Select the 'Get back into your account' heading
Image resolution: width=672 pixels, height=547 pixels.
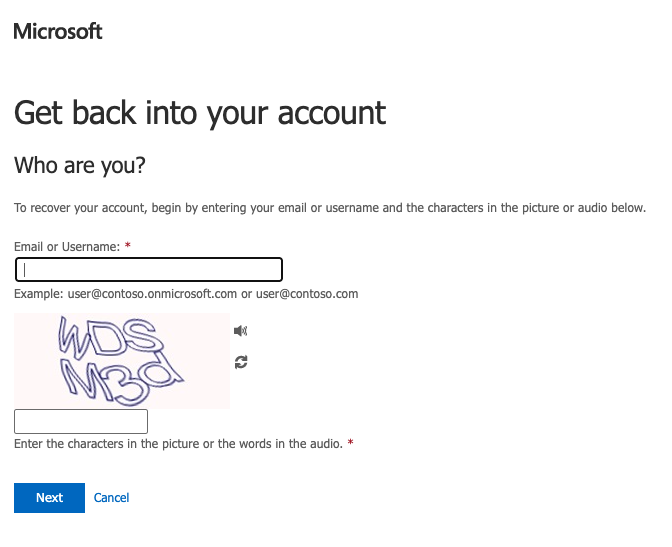(x=200, y=113)
